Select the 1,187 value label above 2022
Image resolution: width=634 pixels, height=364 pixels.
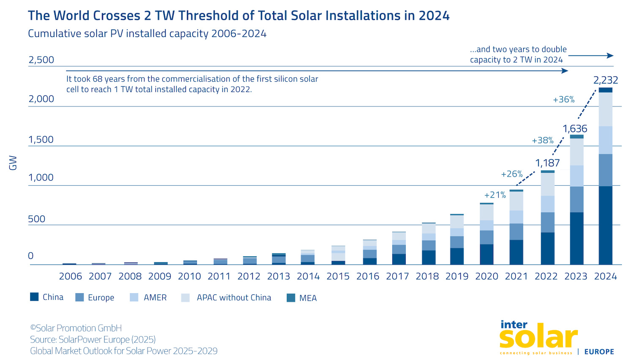pos(547,163)
